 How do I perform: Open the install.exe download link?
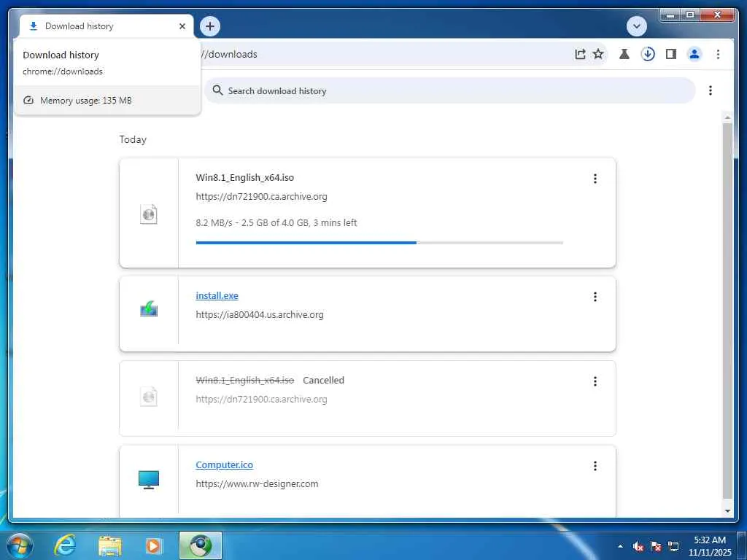click(217, 296)
